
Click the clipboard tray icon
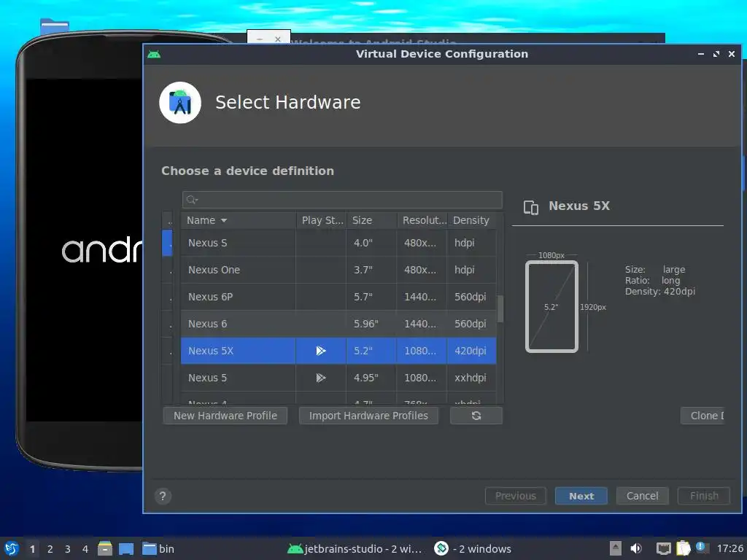(x=683, y=548)
